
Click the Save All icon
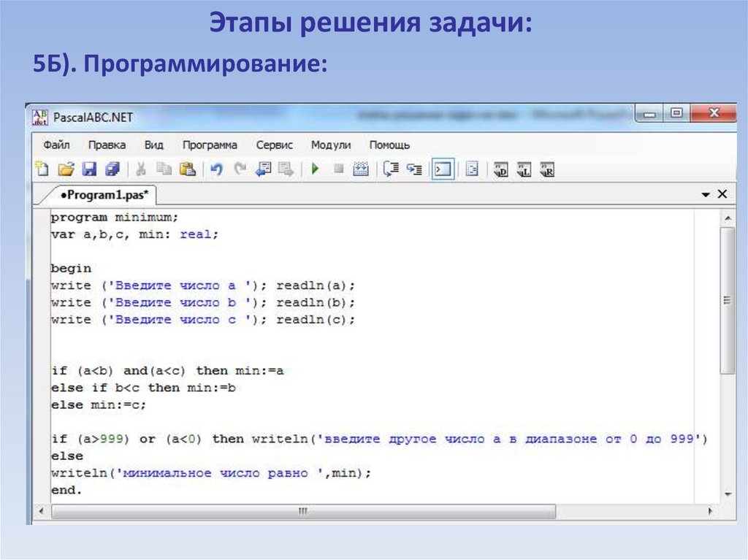point(112,169)
